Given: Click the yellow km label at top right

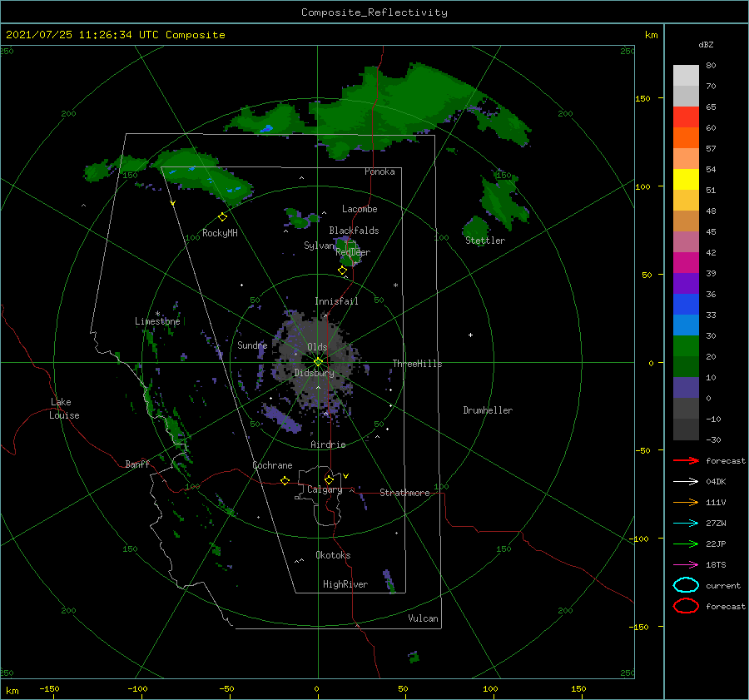Looking at the screenshot, I should tap(651, 35).
